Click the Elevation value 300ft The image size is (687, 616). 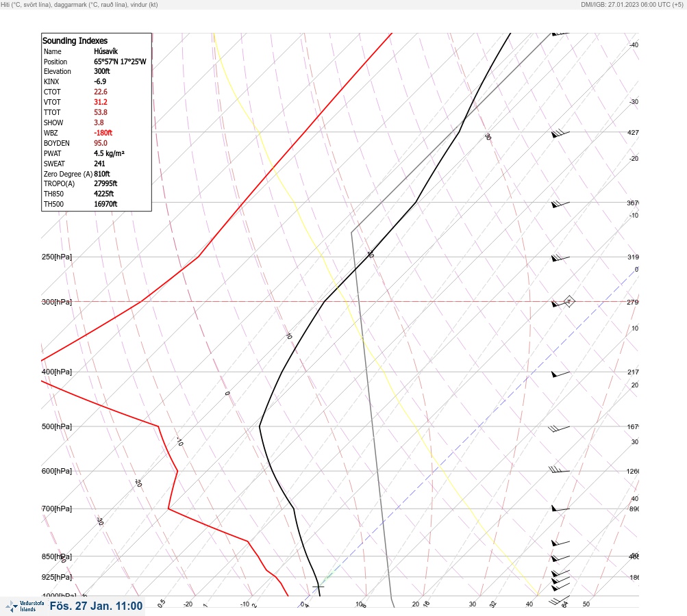[101, 71]
